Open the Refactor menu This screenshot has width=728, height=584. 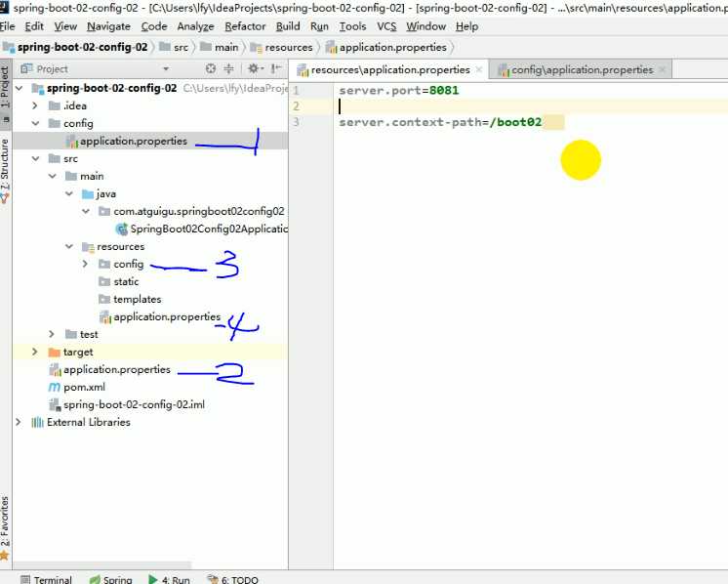245,26
